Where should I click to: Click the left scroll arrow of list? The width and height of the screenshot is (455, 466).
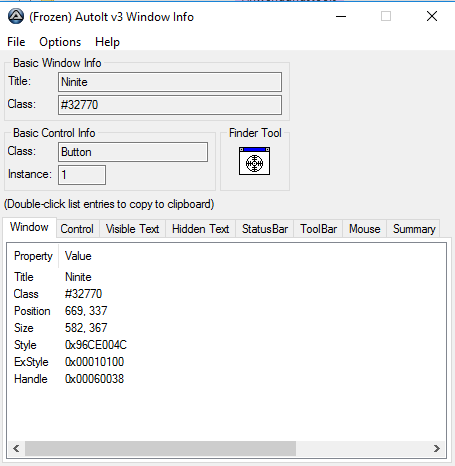16,449
